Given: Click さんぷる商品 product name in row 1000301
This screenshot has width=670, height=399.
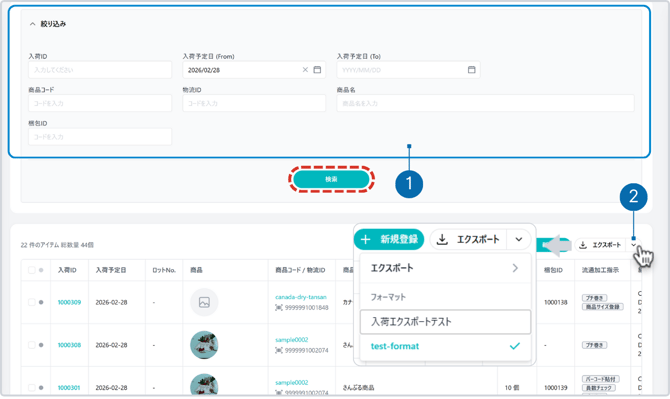Looking at the screenshot, I should (x=359, y=387).
